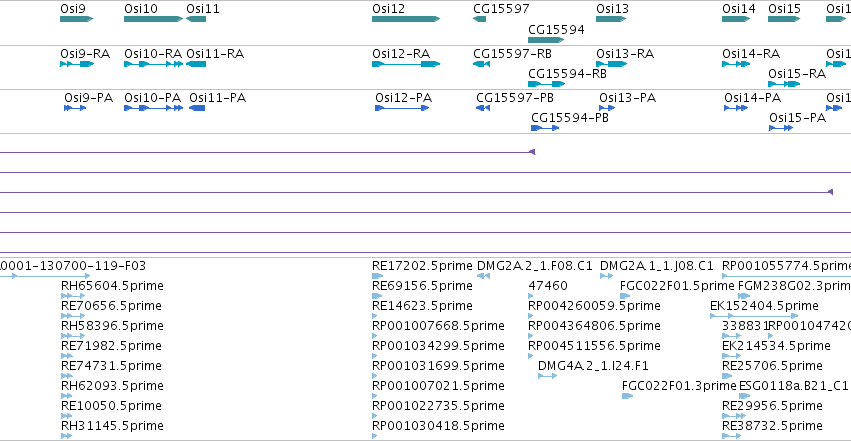Viewport: 851px width, 441px height.
Task: Select the CG15597-PB protein feature
Action: [x=483, y=108]
